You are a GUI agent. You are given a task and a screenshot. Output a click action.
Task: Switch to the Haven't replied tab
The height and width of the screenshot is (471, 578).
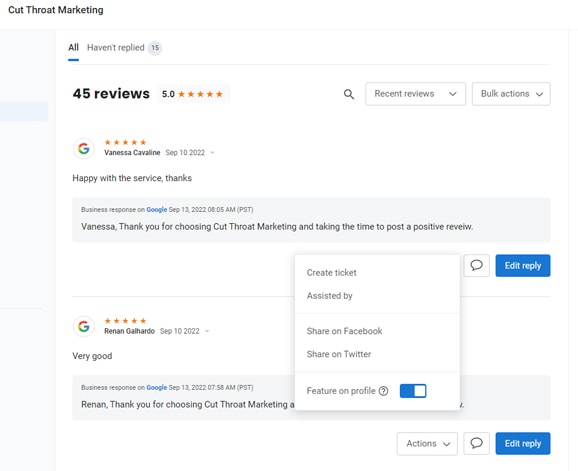click(115, 48)
